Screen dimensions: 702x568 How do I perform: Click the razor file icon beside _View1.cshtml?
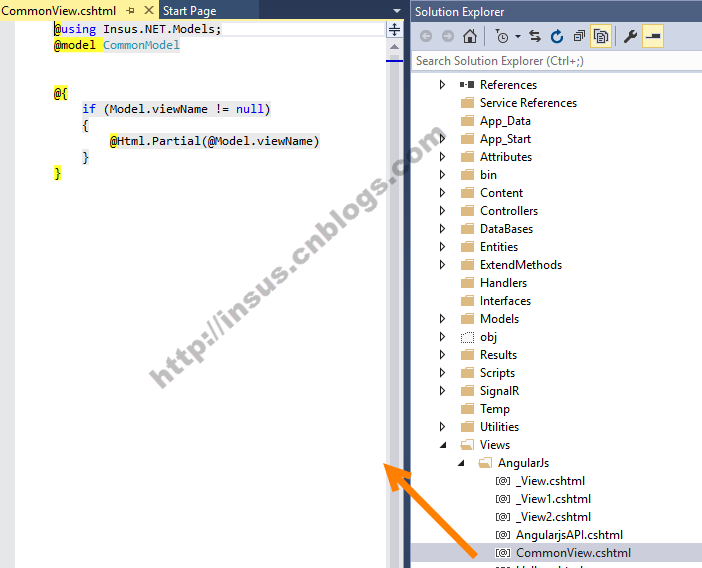(503, 499)
